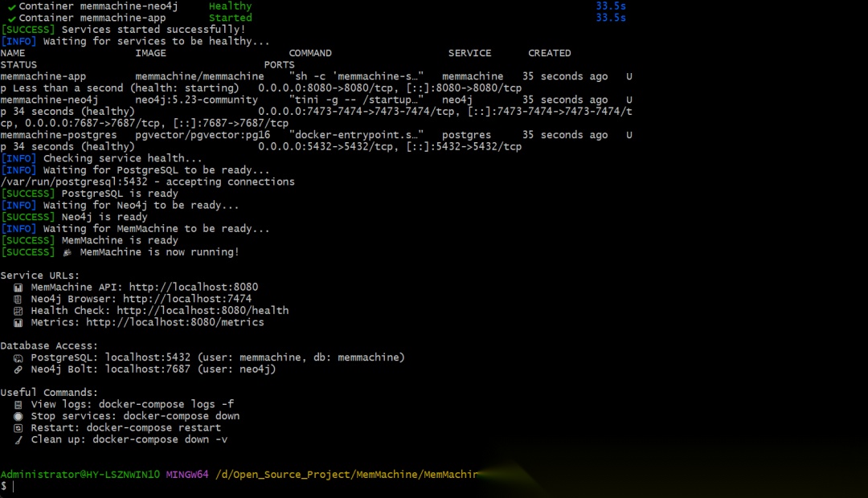
Task: Click the 'PORTS' column header
Action: coord(280,65)
